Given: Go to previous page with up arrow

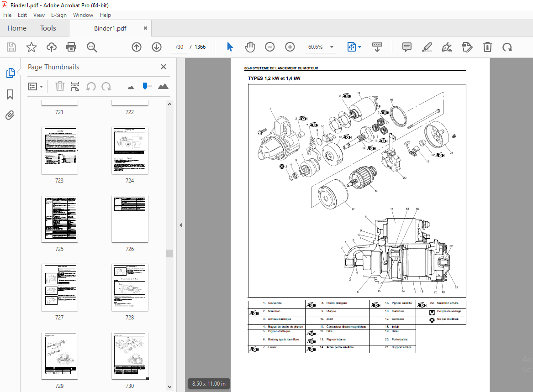Looking at the screenshot, I should 137,47.
